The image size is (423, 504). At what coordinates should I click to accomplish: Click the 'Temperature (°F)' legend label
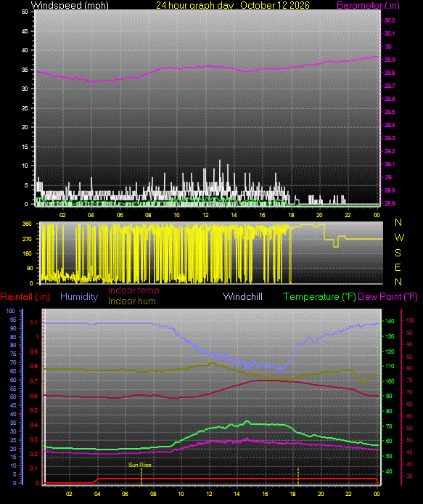319,296
